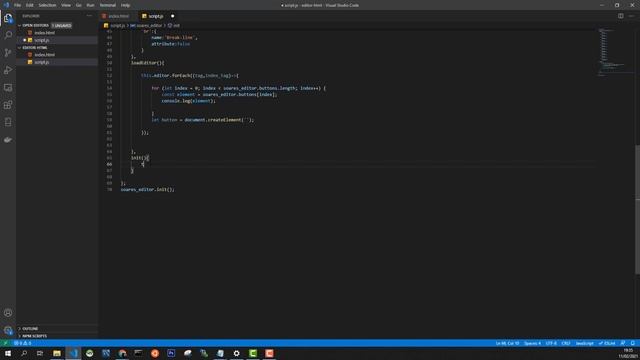Open the File menu

pyautogui.click(x=18, y=5)
